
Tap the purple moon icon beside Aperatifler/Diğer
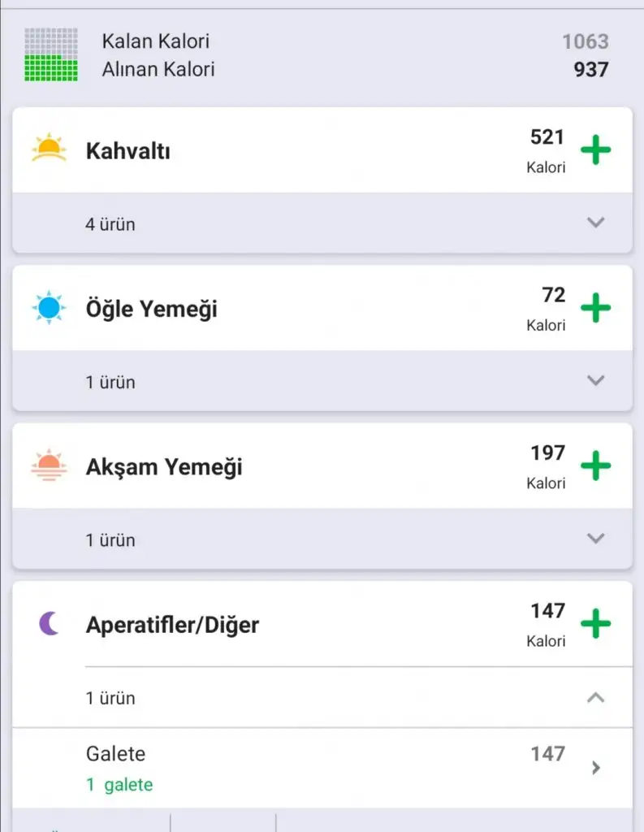[50, 624]
